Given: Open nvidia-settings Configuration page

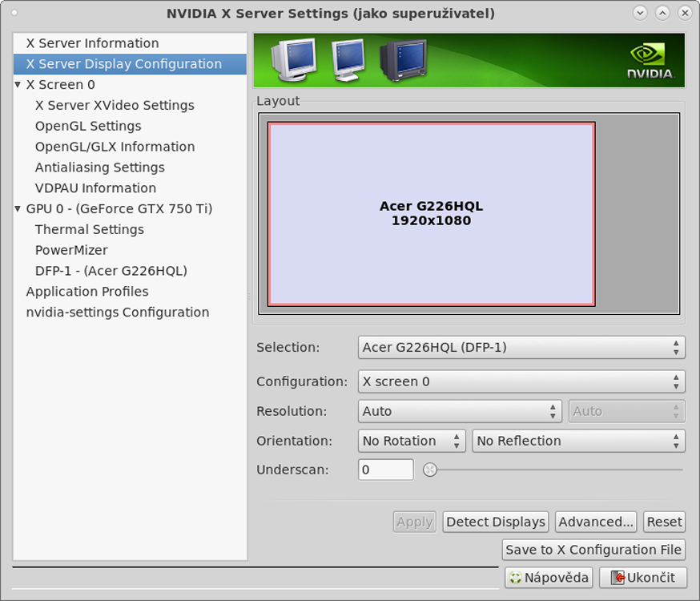Looking at the screenshot, I should [x=118, y=312].
